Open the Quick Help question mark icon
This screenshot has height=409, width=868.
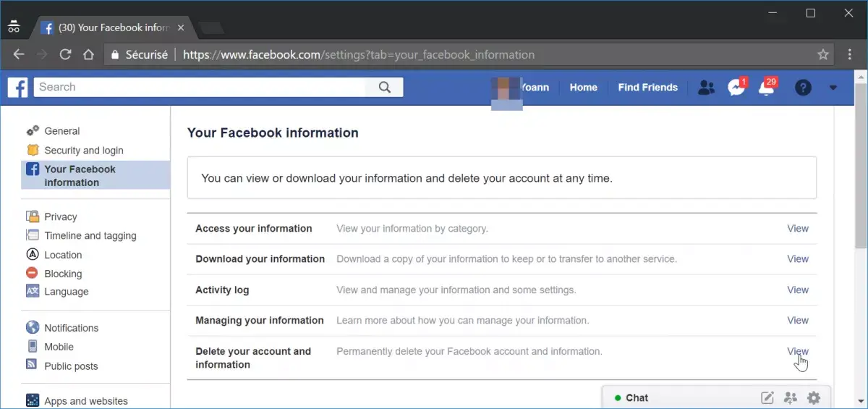pyautogui.click(x=803, y=88)
